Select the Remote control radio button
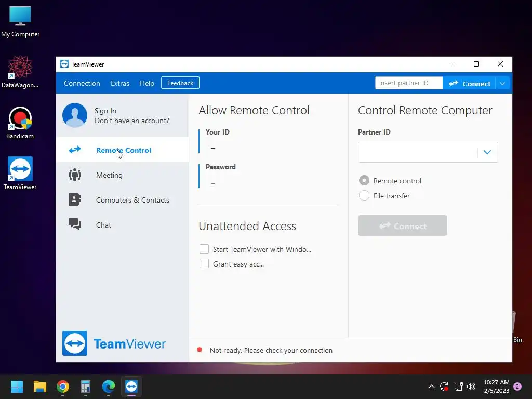 click(364, 180)
